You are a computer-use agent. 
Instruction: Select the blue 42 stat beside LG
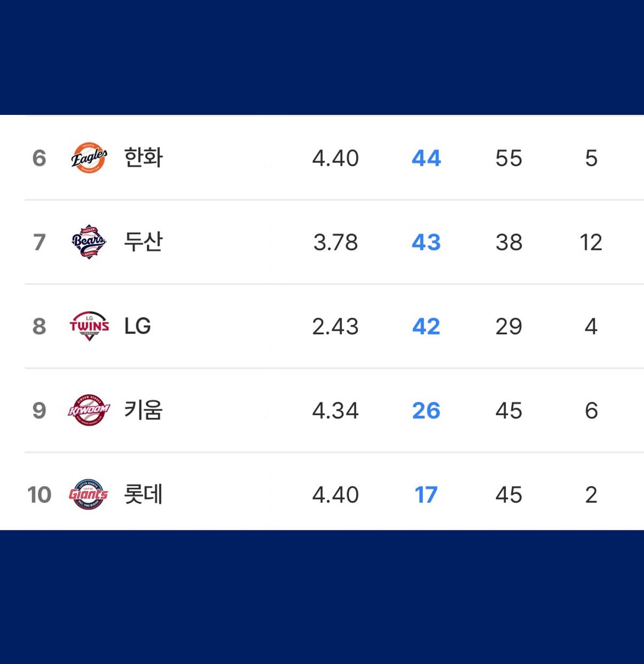(426, 326)
